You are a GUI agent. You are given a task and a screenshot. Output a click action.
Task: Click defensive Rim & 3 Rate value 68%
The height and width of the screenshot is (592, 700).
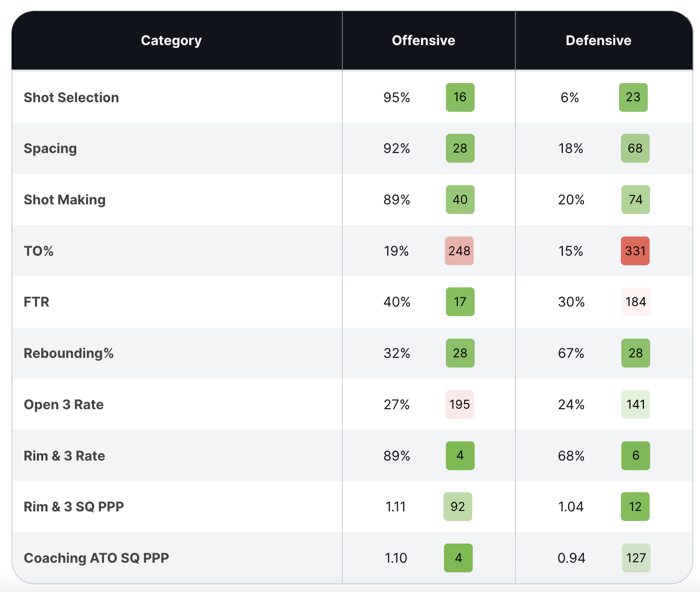coord(571,456)
